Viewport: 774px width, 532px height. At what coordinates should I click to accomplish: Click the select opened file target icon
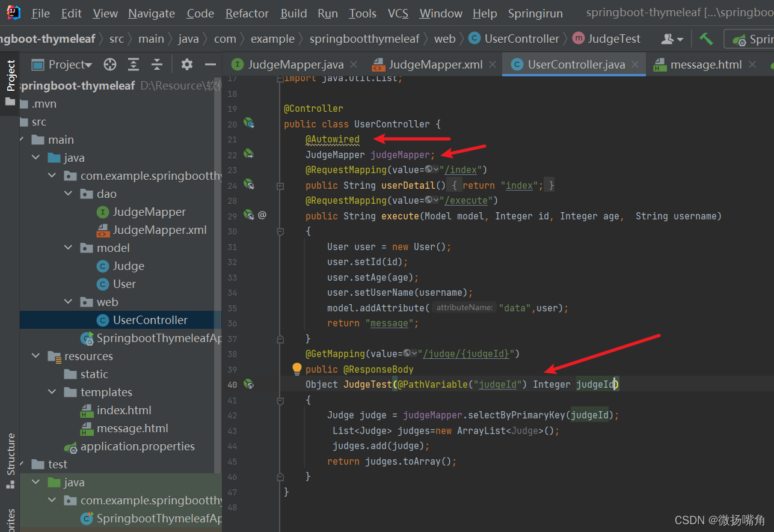pyautogui.click(x=109, y=64)
